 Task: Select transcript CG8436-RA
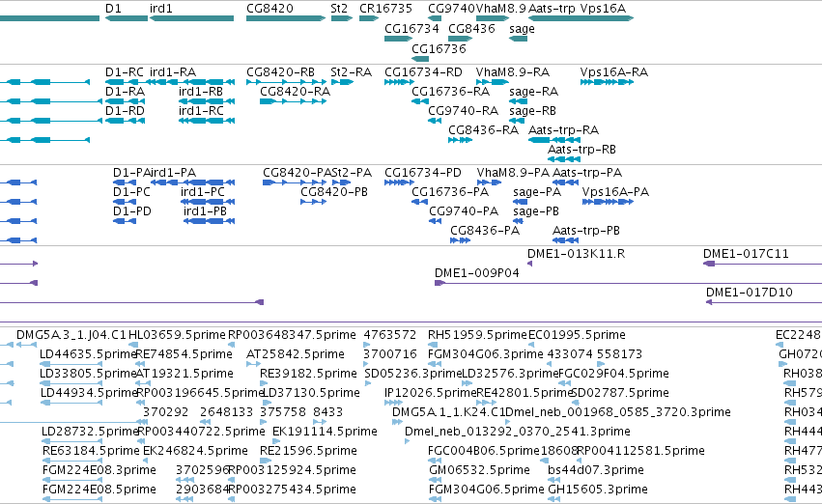click(x=461, y=140)
